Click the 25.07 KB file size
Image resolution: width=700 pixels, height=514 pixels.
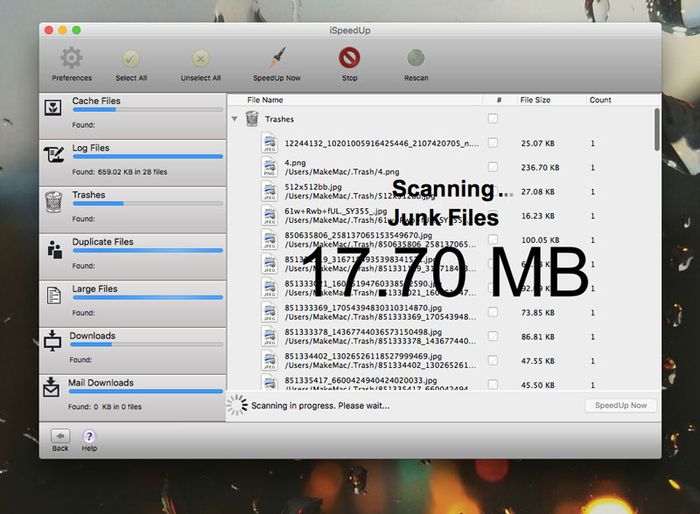click(x=538, y=143)
